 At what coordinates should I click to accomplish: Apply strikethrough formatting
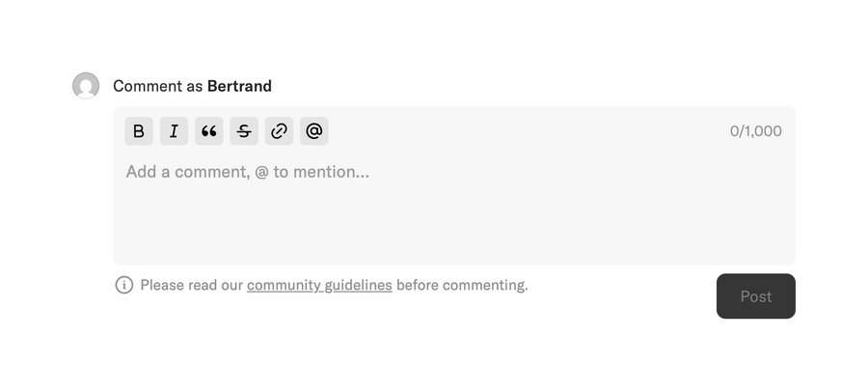pos(244,131)
